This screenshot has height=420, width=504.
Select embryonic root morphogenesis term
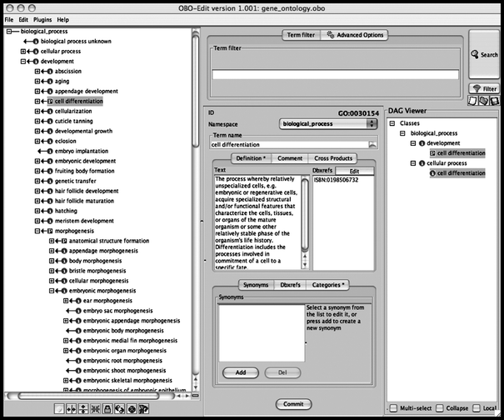(122, 361)
